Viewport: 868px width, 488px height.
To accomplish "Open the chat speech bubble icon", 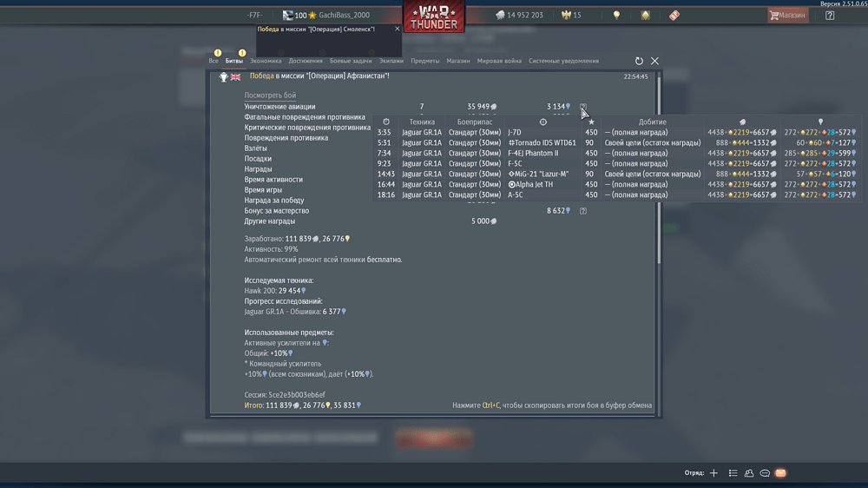I will coord(765,473).
